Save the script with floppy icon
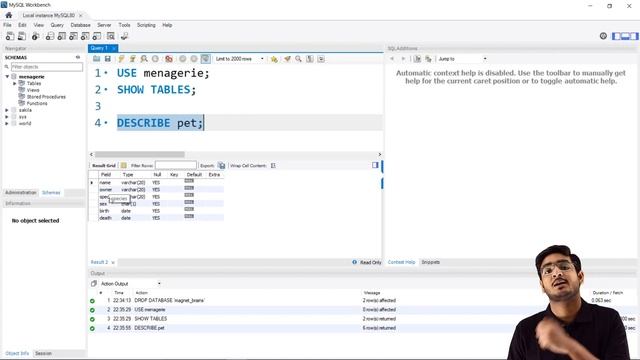The height and width of the screenshot is (360, 640). (x=108, y=59)
